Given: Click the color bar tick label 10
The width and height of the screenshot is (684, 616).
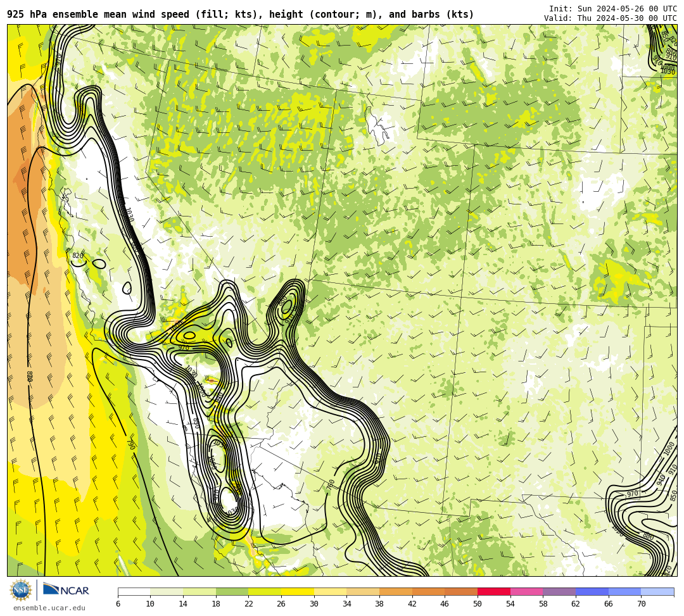Looking at the screenshot, I should [x=151, y=604].
